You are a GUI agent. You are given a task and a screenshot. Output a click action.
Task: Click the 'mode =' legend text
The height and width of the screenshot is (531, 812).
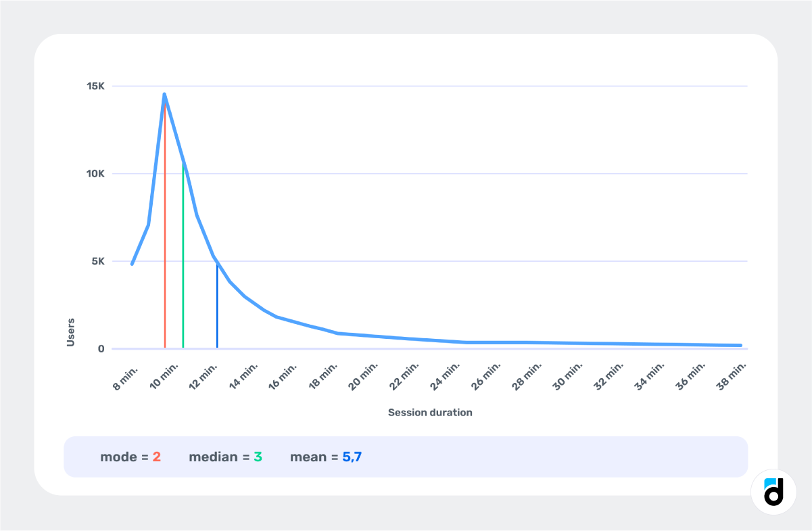click(124, 457)
